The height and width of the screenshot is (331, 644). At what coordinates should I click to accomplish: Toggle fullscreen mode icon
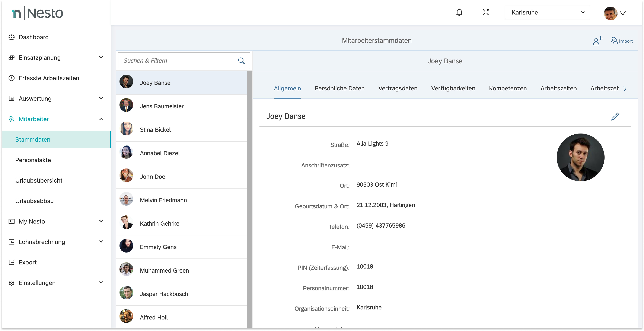485,12
